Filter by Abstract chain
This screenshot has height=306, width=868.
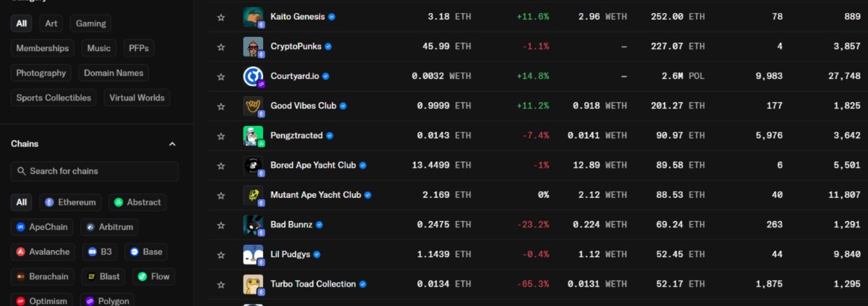click(x=138, y=202)
